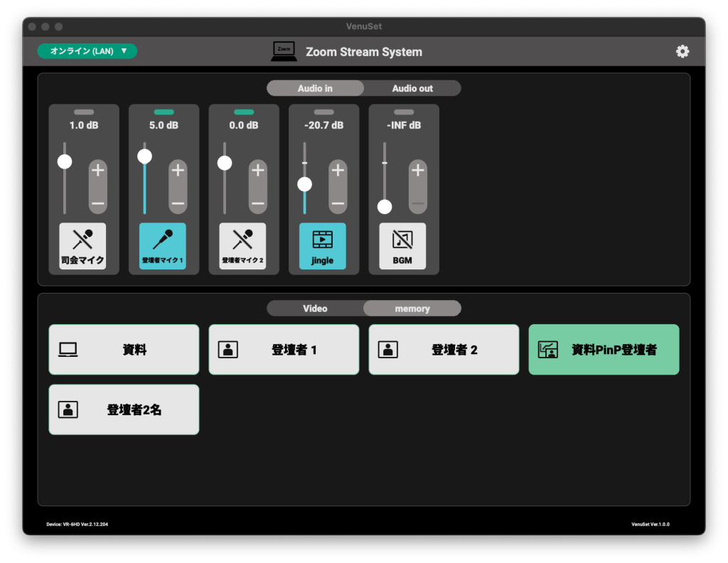Unmute the BGM music icon
This screenshot has height=563, width=728.
pos(402,246)
